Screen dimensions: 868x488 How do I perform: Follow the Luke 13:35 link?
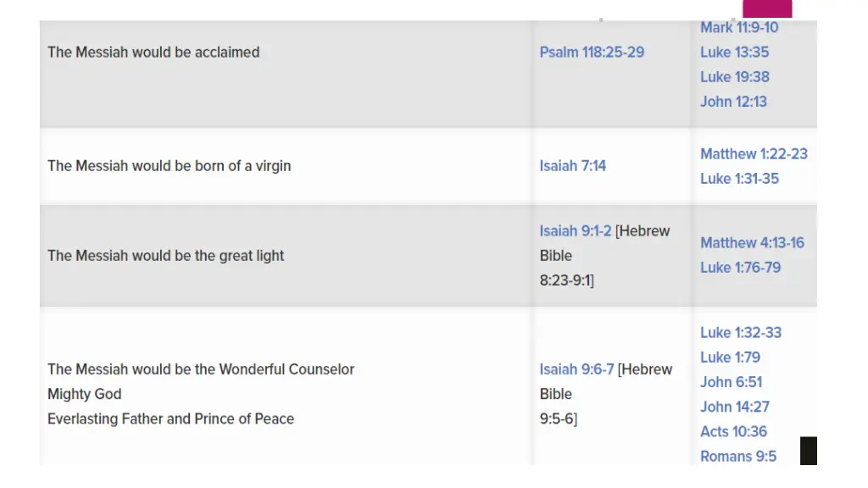(735, 52)
